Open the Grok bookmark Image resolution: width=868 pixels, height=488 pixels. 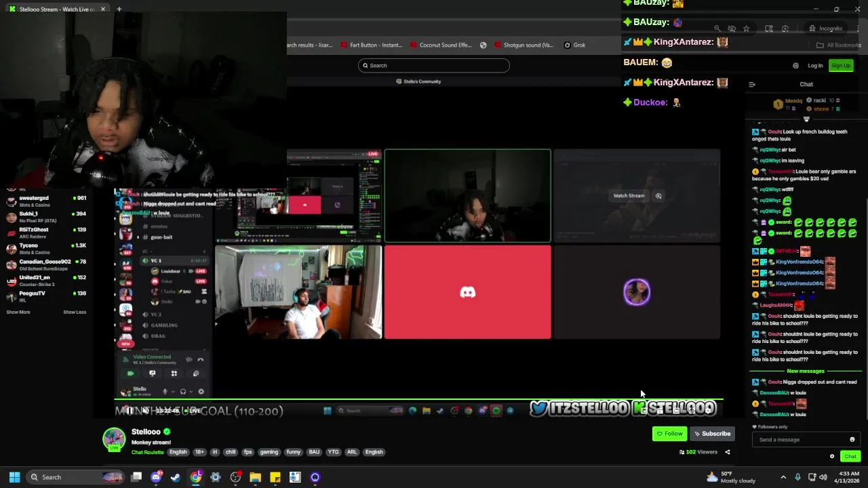click(x=575, y=45)
